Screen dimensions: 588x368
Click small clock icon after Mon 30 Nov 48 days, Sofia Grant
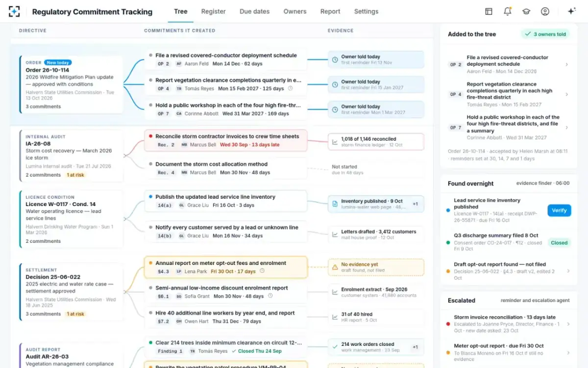270,296
